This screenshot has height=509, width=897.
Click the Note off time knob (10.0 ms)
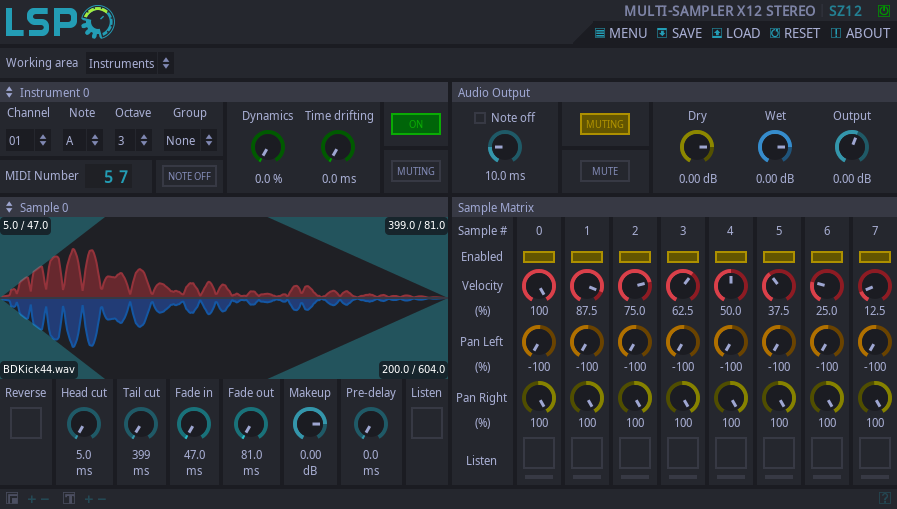505,147
